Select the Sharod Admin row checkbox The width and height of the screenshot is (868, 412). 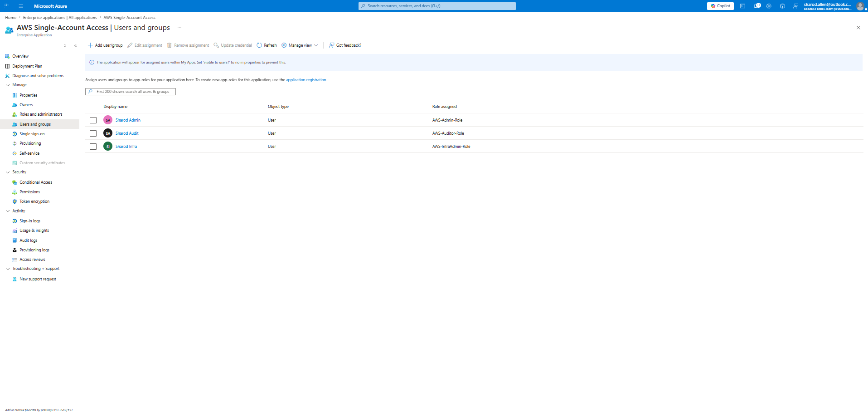93,120
